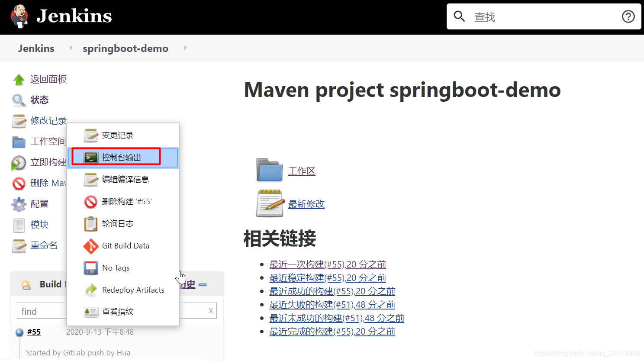644x361 pixels.
Task: Choose 删除构建 '#55' menu entry
Action: (x=123, y=202)
